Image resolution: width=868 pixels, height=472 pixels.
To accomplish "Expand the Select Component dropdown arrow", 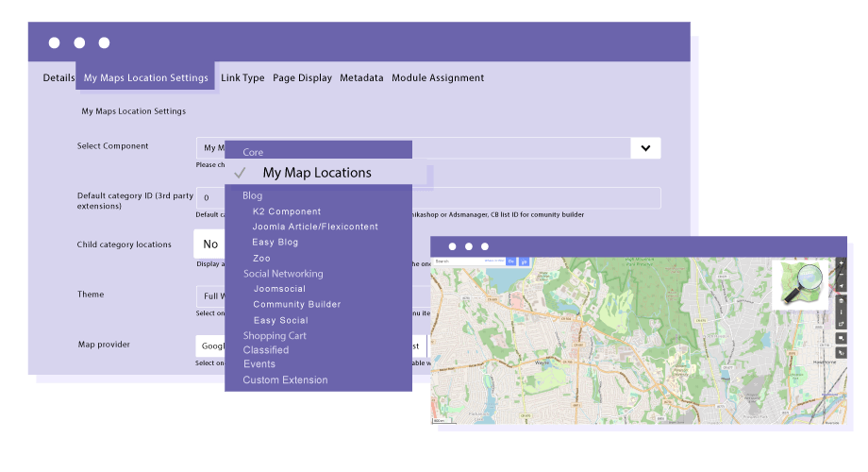I will [x=645, y=148].
